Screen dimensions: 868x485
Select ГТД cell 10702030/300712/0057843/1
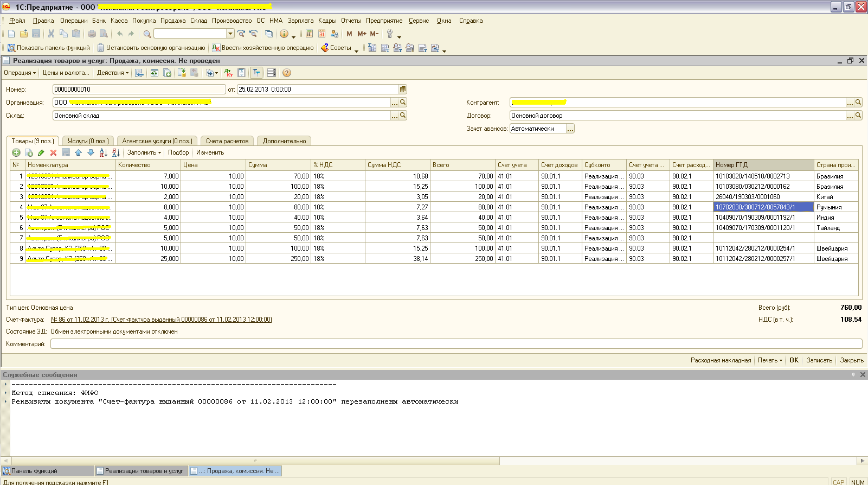[x=763, y=207]
